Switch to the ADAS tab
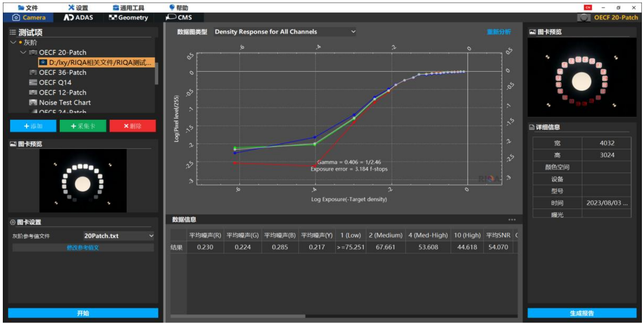Viewport: 644px width, 323px height. pyautogui.click(x=78, y=17)
